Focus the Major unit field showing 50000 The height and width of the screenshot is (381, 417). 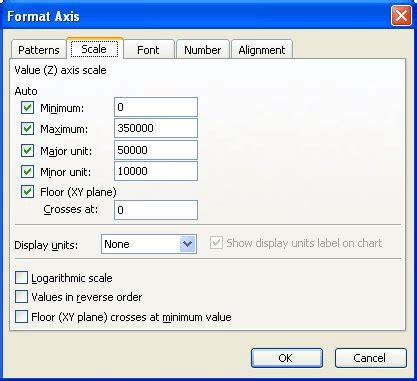pos(156,150)
